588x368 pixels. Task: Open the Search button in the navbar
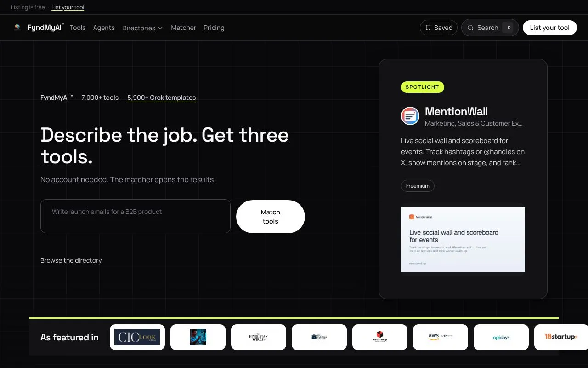pos(490,28)
